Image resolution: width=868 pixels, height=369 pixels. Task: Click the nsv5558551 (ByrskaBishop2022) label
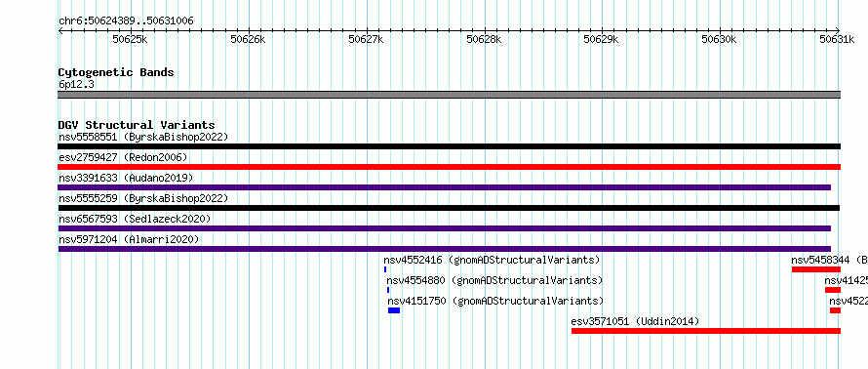click(143, 137)
